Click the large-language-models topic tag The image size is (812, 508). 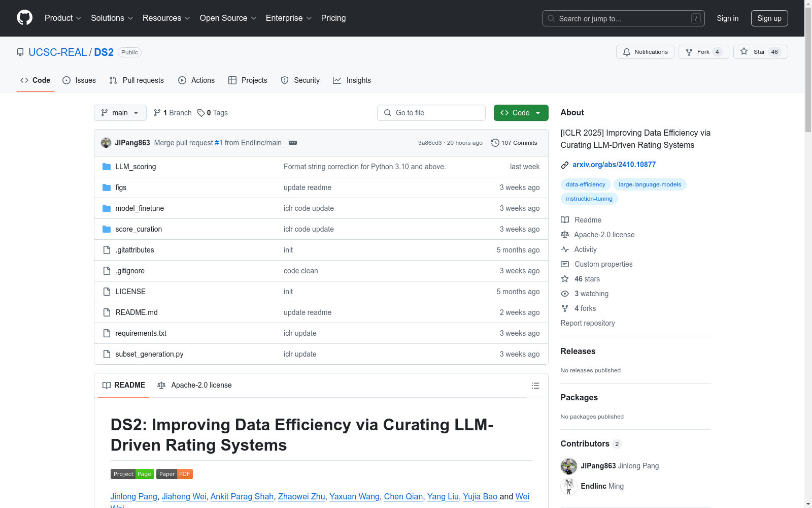coord(650,184)
